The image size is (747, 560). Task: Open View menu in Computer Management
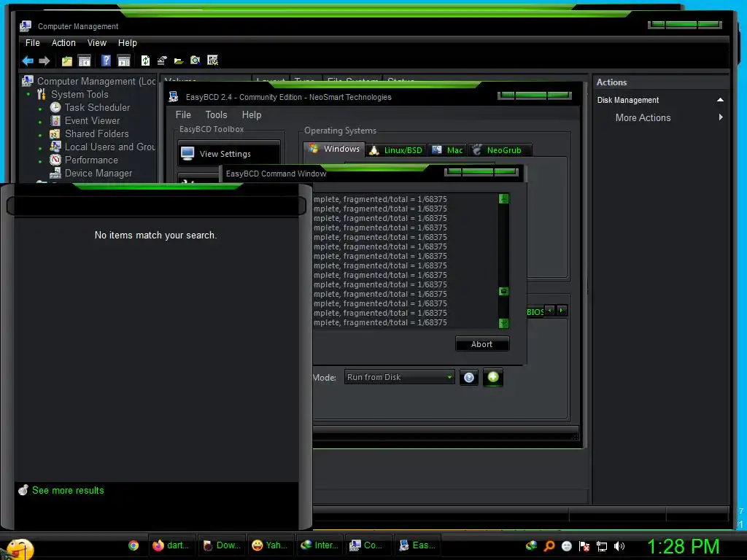click(x=97, y=43)
